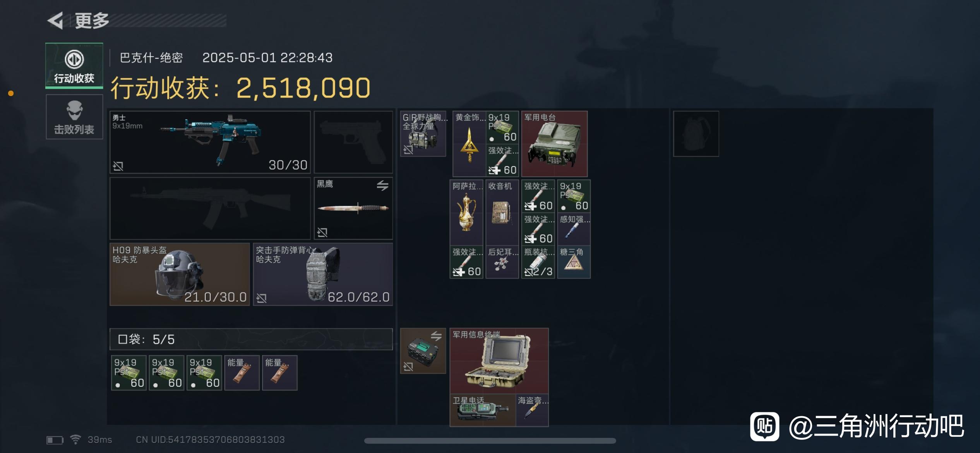The height and width of the screenshot is (453, 980).
Task: Select the 勇士 9x19mm submachine gun
Action: pos(210,142)
